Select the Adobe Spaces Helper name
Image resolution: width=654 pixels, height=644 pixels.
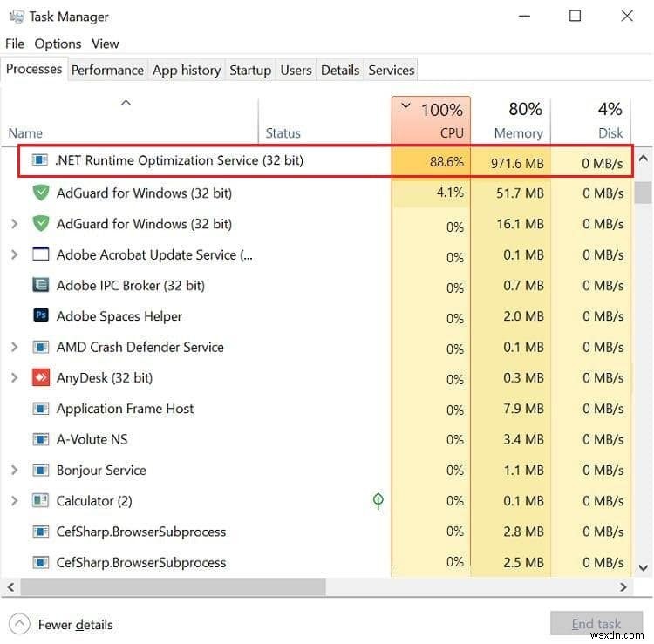(x=119, y=316)
